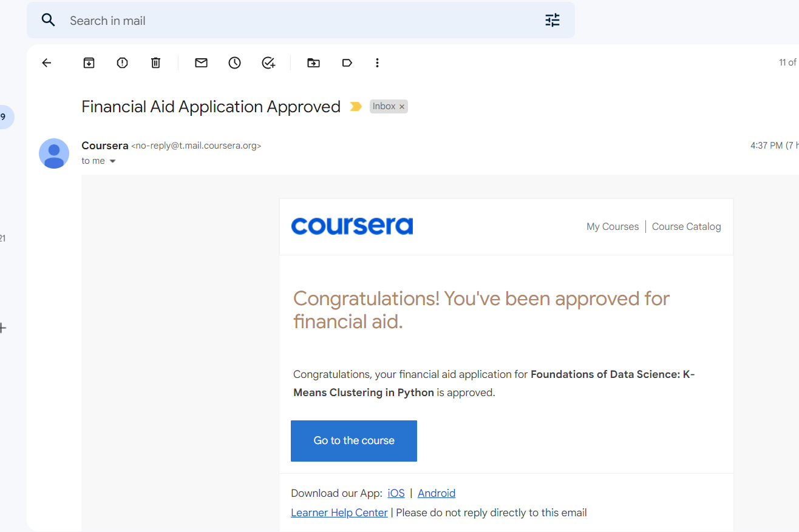Apply a label to this email
The height and width of the screenshot is (532, 799).
pos(347,62)
